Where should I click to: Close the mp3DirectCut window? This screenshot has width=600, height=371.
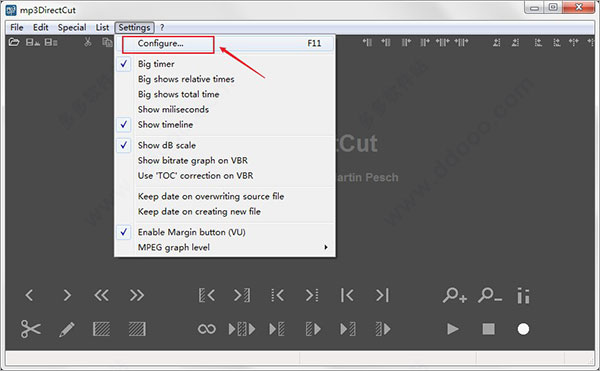(x=579, y=8)
